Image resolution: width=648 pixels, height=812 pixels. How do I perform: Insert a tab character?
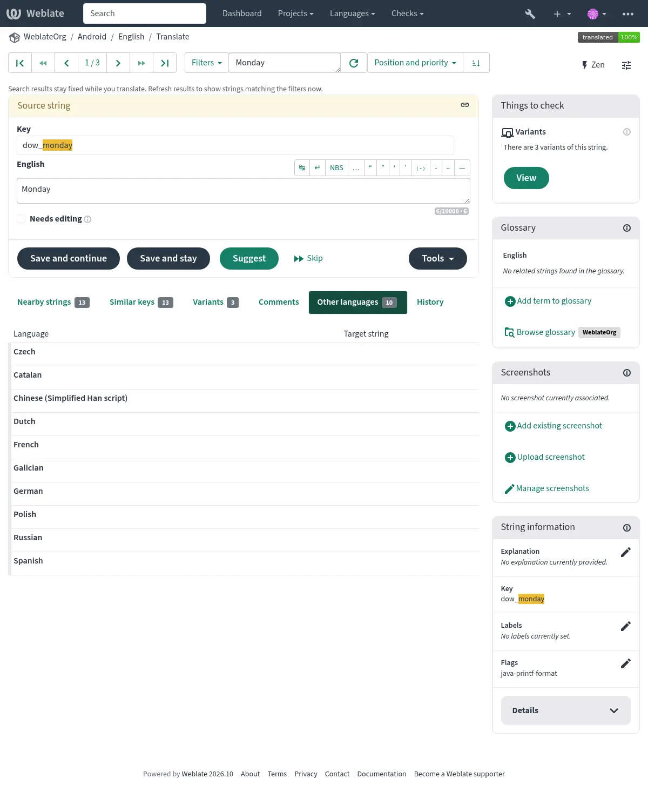point(302,168)
